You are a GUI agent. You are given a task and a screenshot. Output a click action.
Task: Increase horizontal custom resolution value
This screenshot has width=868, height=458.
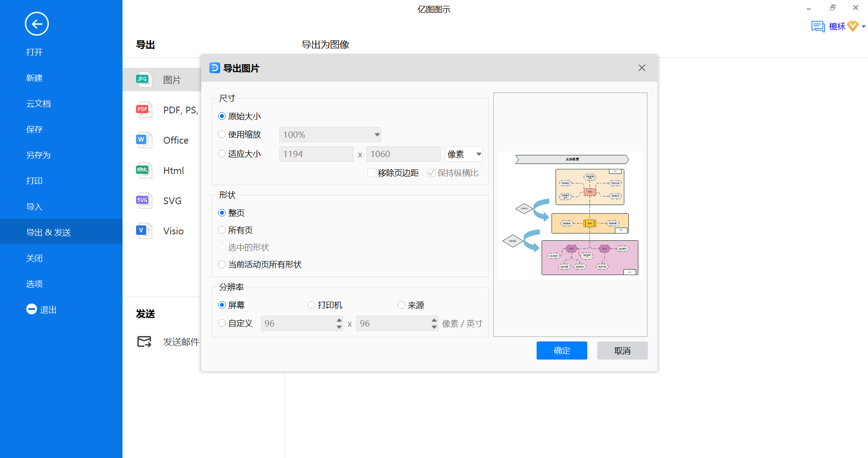click(x=340, y=320)
